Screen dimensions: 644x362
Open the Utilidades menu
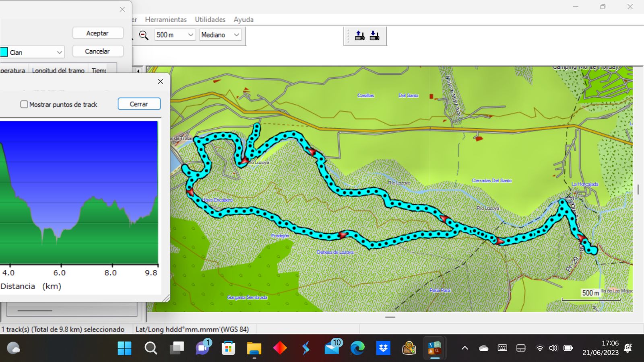tap(210, 19)
